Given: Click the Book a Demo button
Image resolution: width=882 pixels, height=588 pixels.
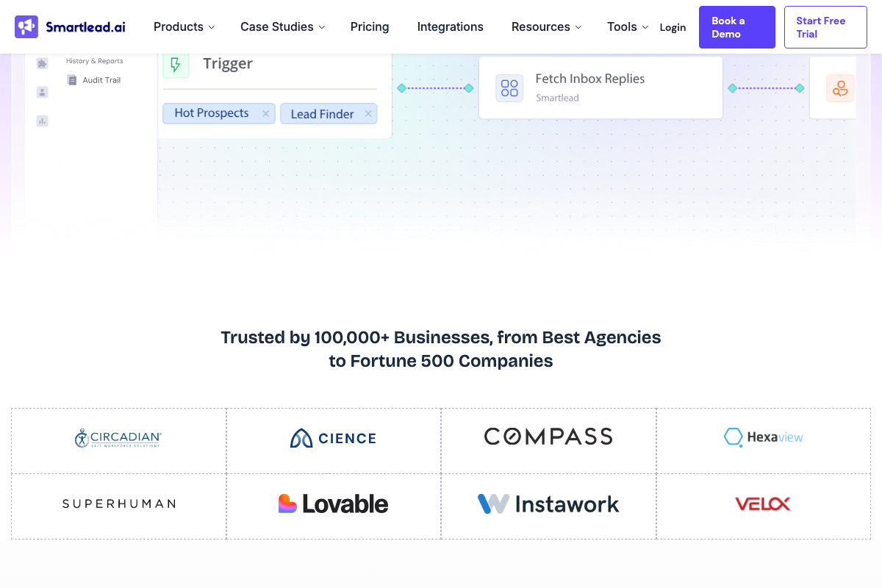Looking at the screenshot, I should coord(737,27).
